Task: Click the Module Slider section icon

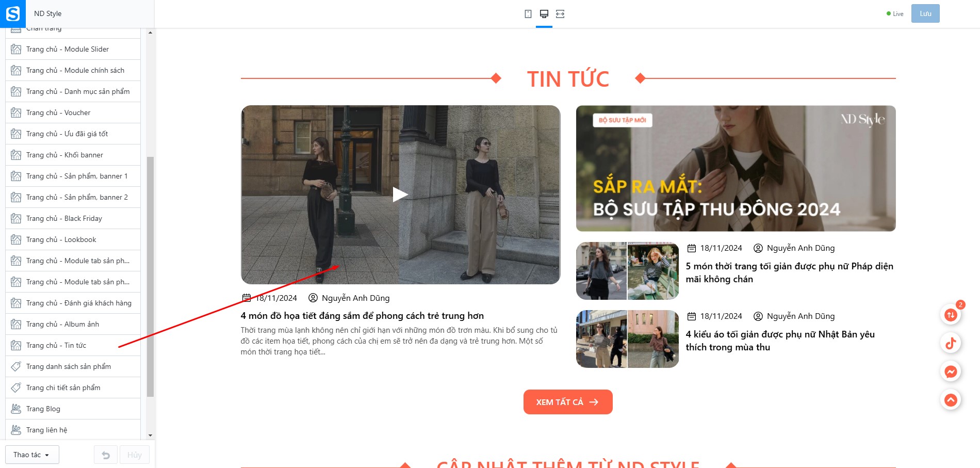Action: point(16,49)
